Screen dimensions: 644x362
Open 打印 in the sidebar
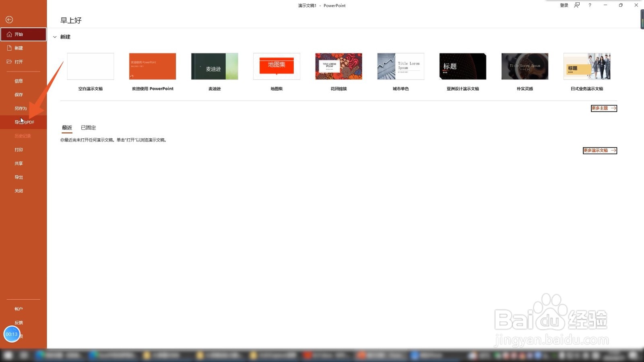click(x=23, y=150)
